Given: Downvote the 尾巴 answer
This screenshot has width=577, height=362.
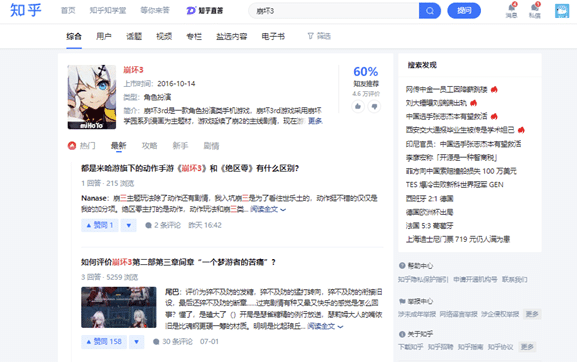Looking at the screenshot, I should (x=137, y=342).
